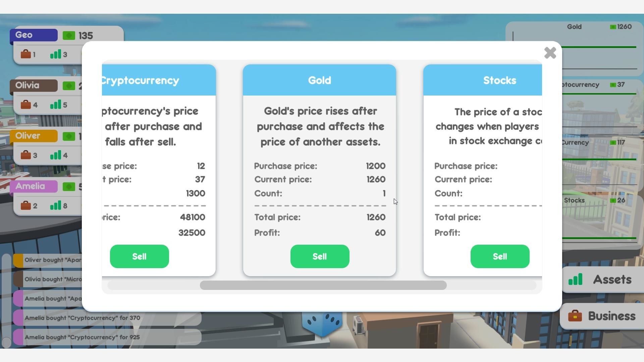644x362 pixels.
Task: Sell the Gold asset
Action: 319,256
